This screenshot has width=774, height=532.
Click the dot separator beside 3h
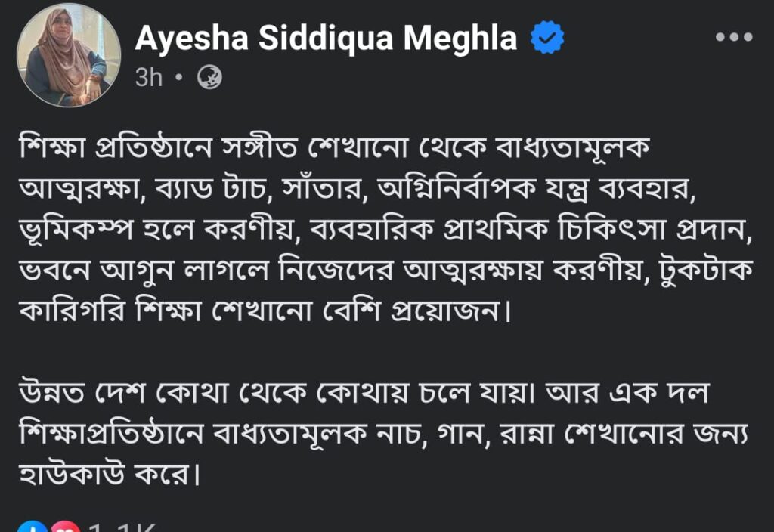[178, 77]
